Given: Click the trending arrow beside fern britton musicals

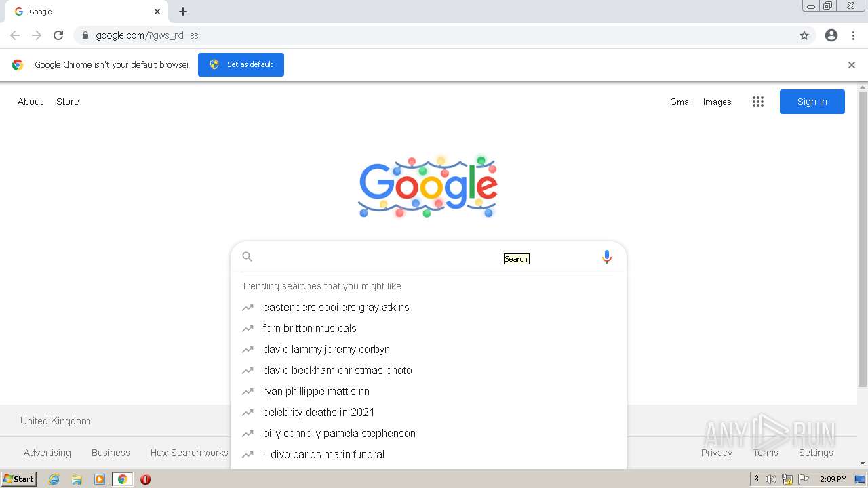Looking at the screenshot, I should click(x=248, y=329).
